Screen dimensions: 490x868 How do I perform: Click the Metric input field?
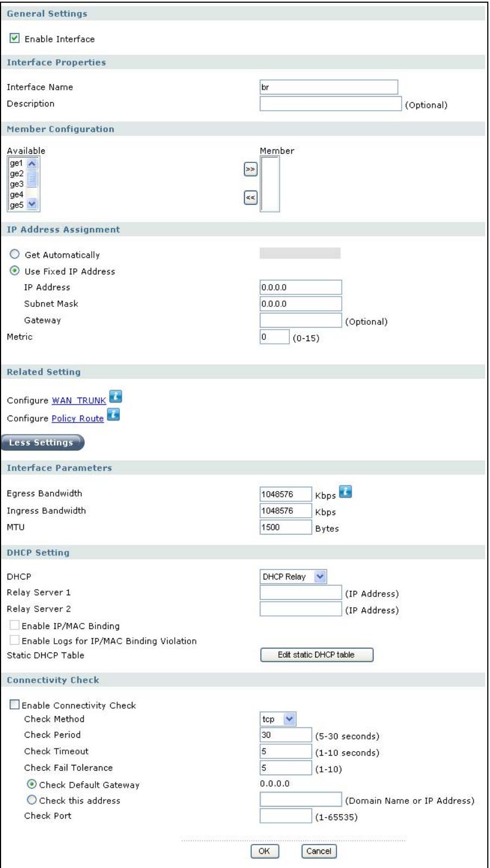tap(275, 337)
